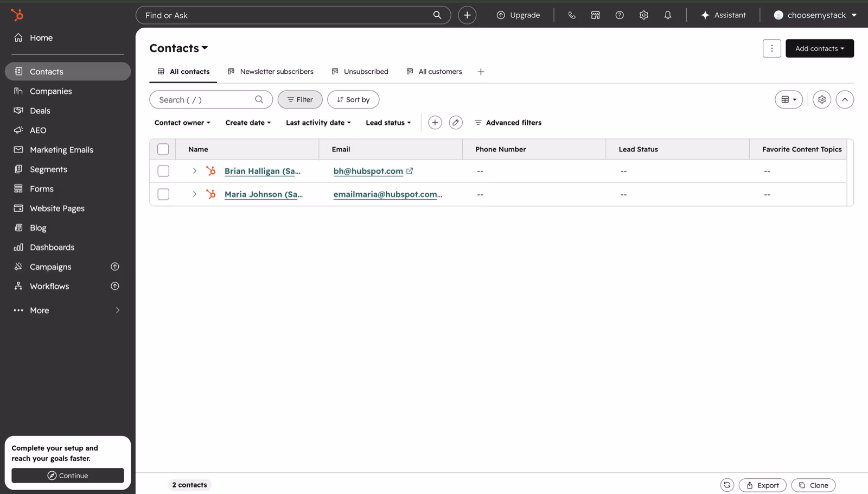This screenshot has width=868, height=494.
Task: Click emailmaria@hubspot.com email link
Action: [388, 194]
